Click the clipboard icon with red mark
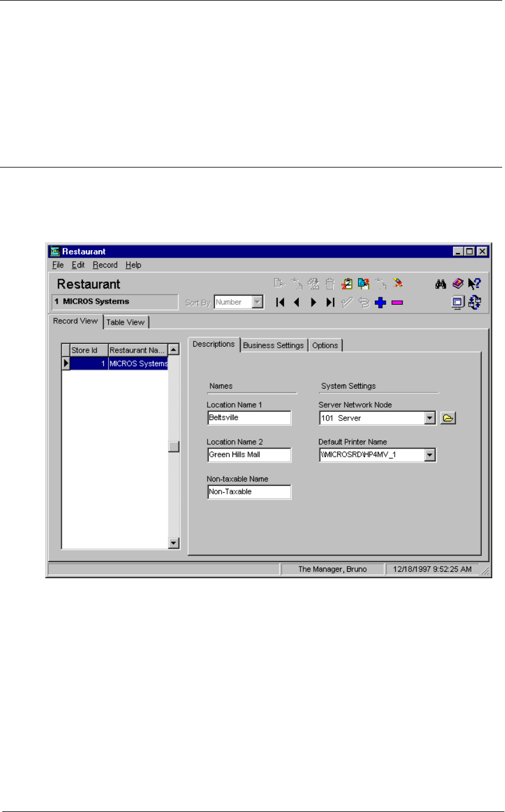The image size is (505, 812). [x=347, y=284]
